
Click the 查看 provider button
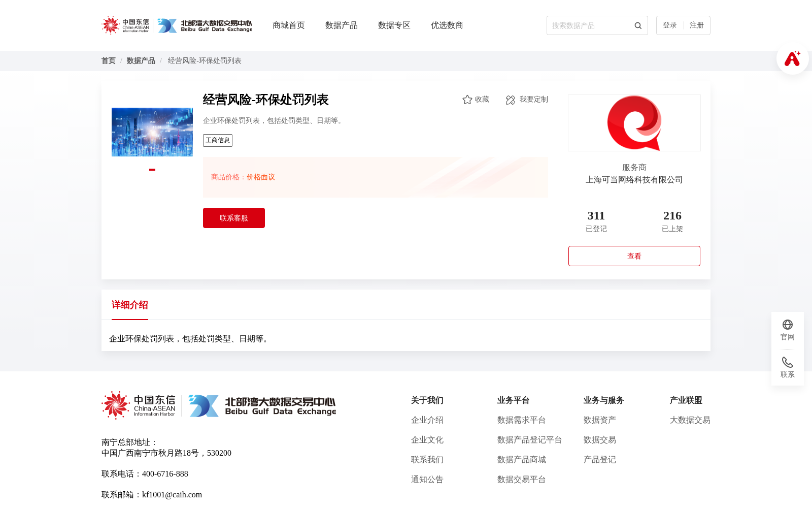(x=634, y=256)
